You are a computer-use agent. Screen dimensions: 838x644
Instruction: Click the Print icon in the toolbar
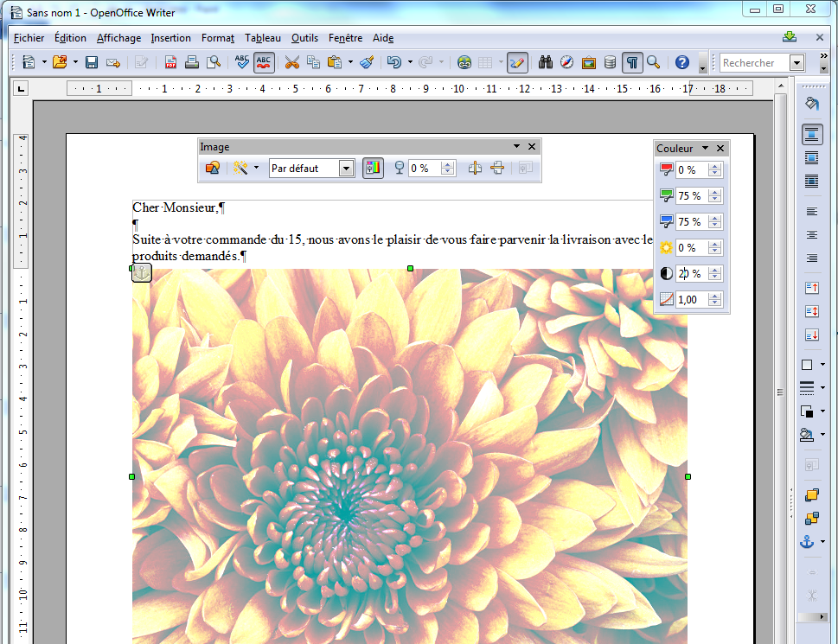(192, 62)
